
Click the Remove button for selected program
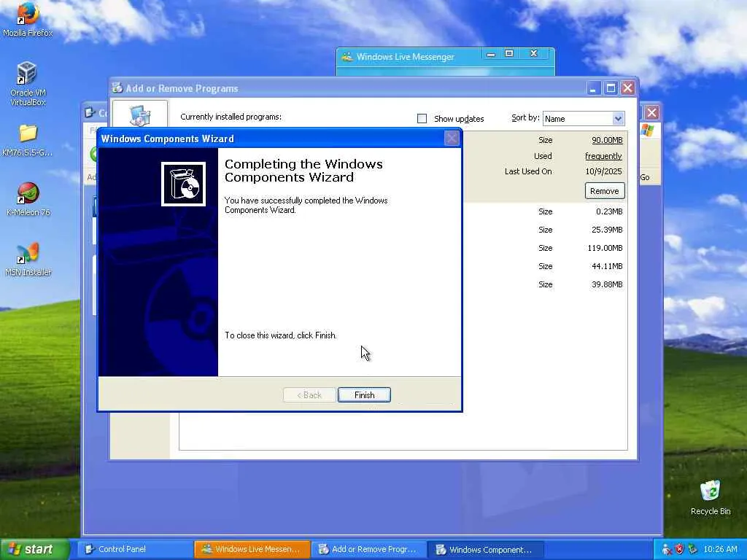point(604,191)
